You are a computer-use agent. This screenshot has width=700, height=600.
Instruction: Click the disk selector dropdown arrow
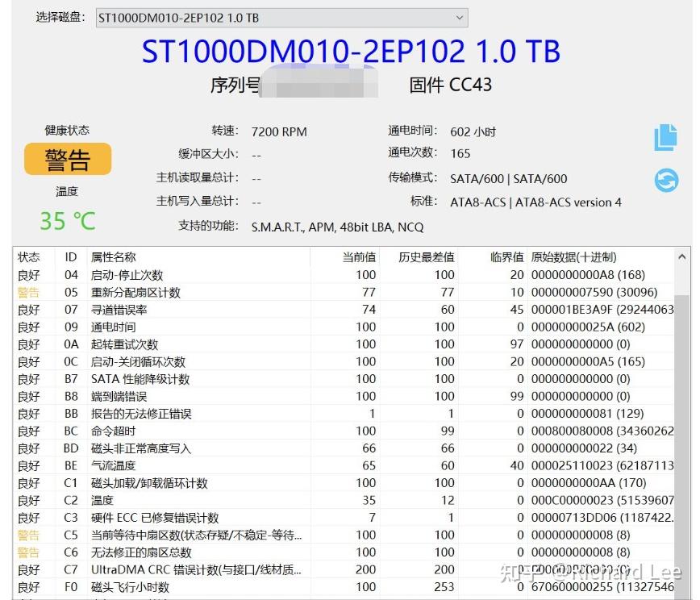460,17
